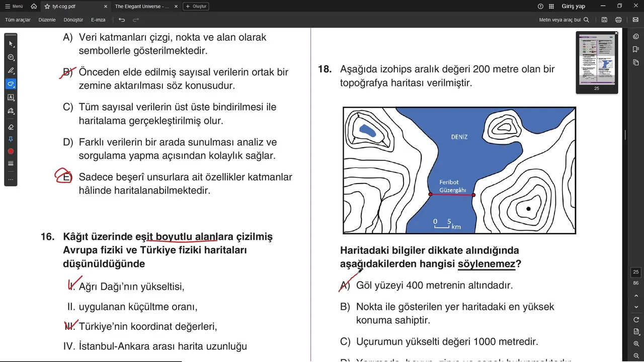Open the Menü hamburger menu
This screenshot has width=644, height=362.
coord(14,7)
